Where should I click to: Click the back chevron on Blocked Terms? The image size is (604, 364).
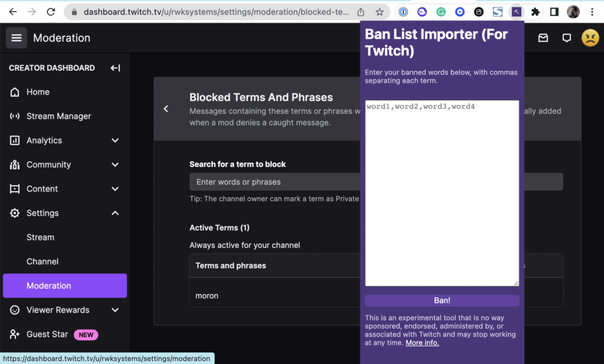166,109
